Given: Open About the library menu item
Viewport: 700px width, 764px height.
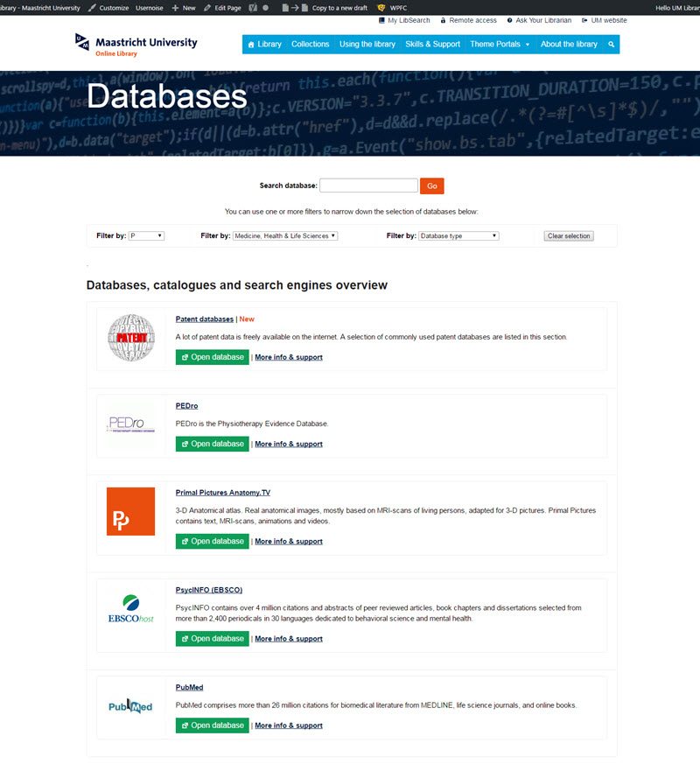Looking at the screenshot, I should click(569, 45).
